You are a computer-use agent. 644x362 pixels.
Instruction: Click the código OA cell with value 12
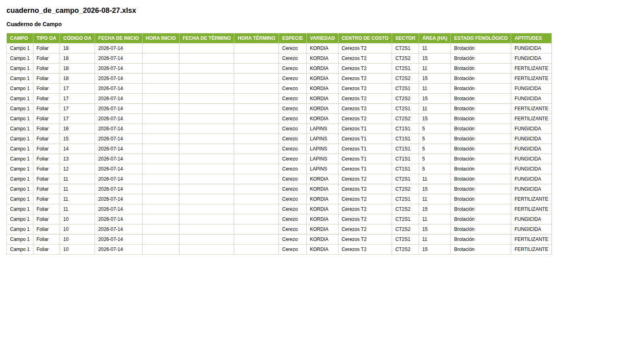77,169
